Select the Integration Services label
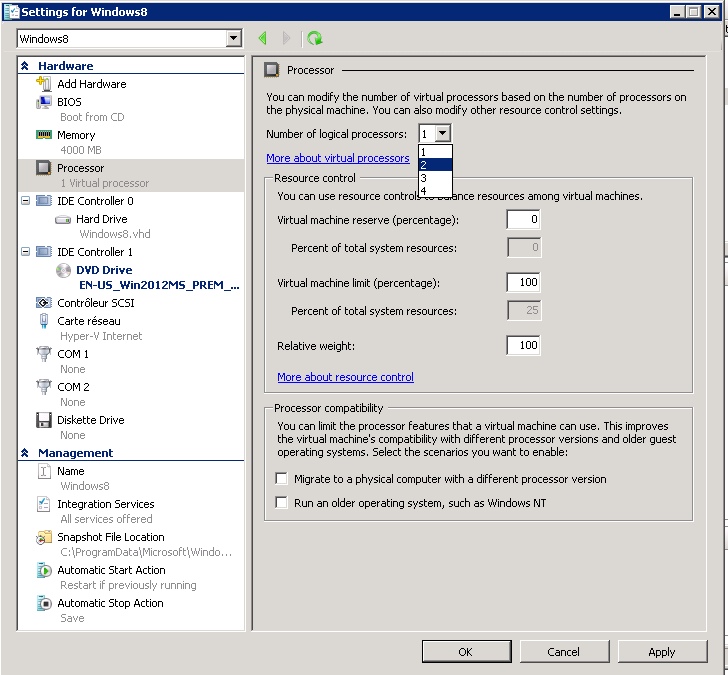This screenshot has height=675, width=728. [105, 504]
